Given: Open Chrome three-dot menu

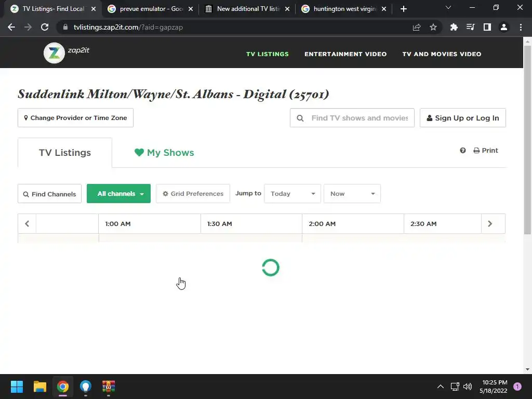Looking at the screenshot, I should coord(521,27).
